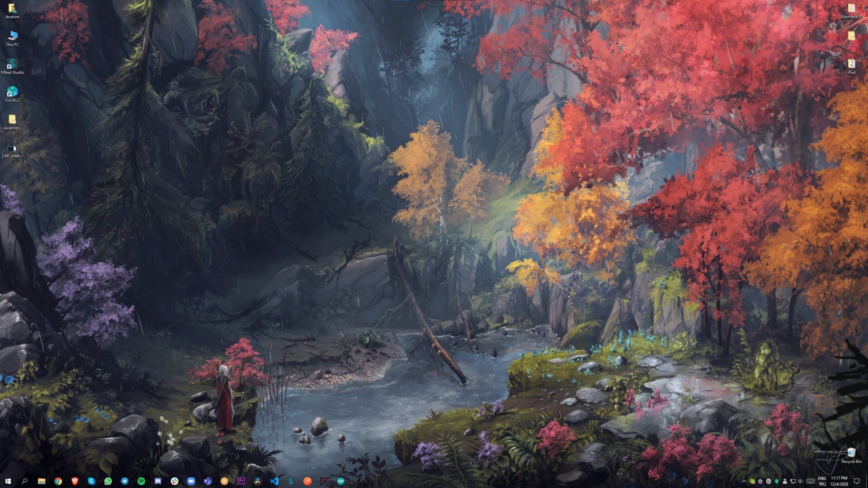Open the clock and date flyout

coord(839,481)
